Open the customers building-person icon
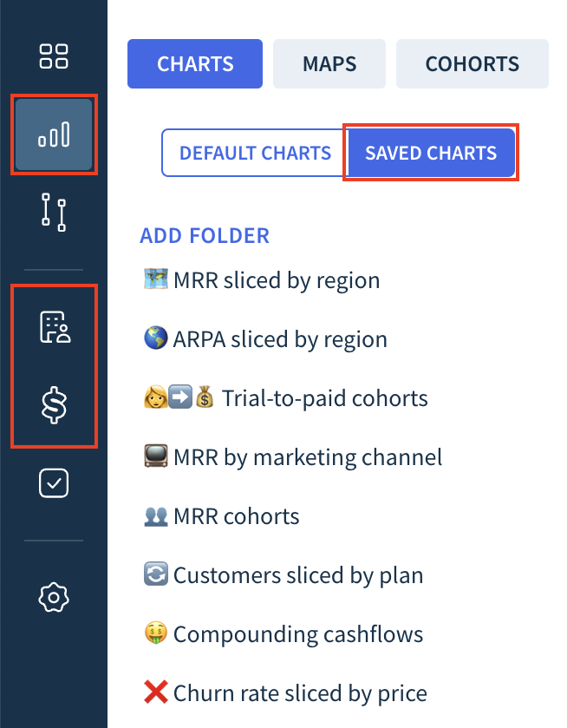 (55, 327)
